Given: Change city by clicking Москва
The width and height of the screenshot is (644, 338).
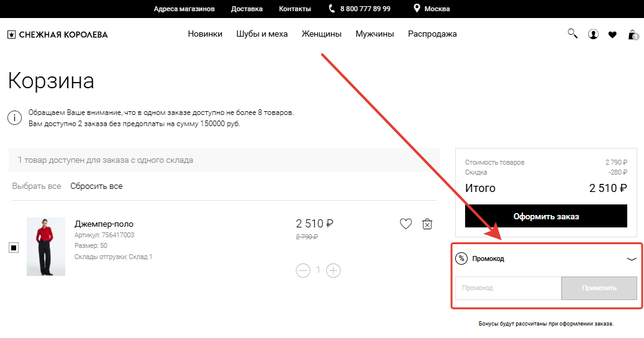Looking at the screenshot, I should pyautogui.click(x=437, y=9).
